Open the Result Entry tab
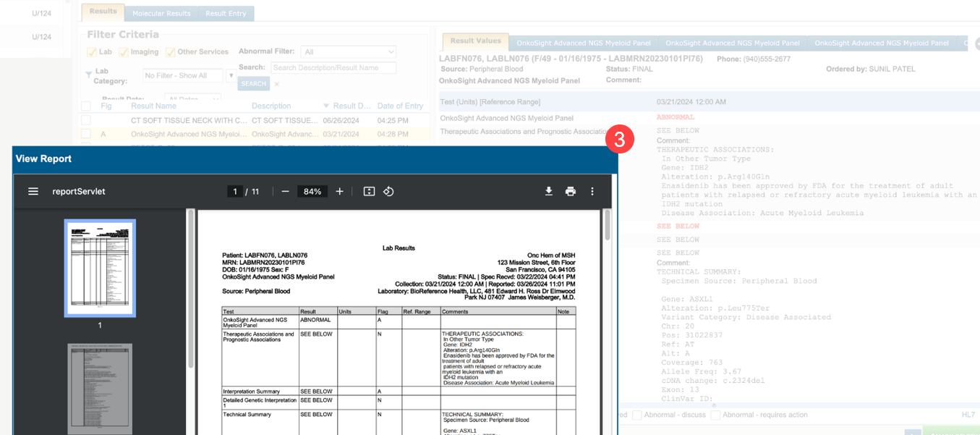The image size is (980, 435). (226, 13)
